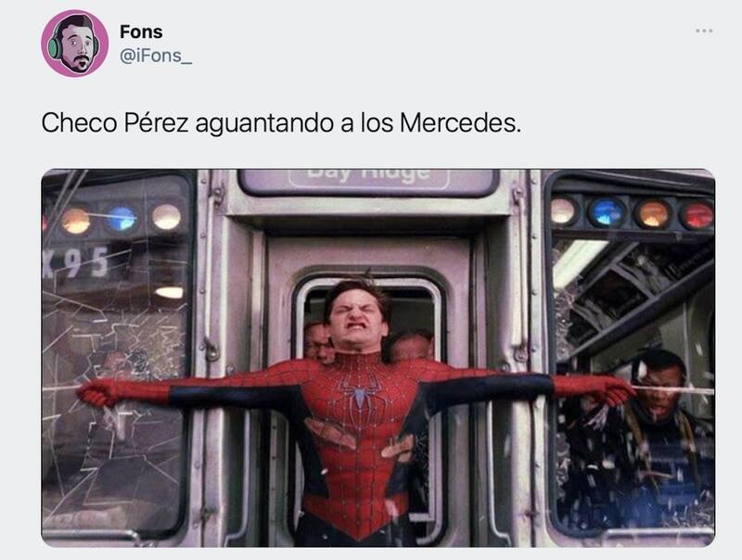The height and width of the screenshot is (560, 742).
Task: Click the blue signal light above left window
Action: click(122, 219)
